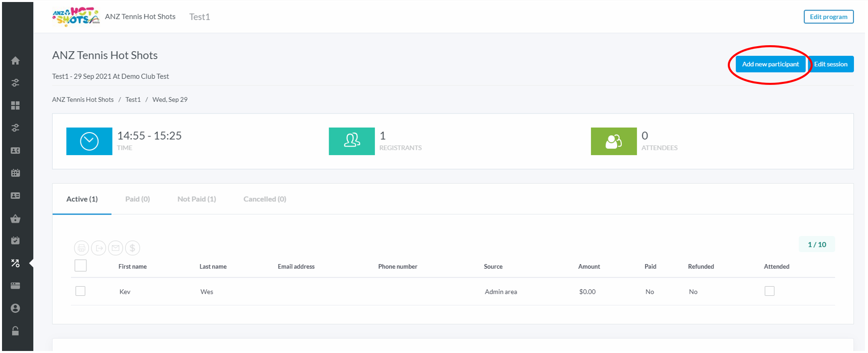The height and width of the screenshot is (353, 868).
Task: Click the First name column header
Action: tap(133, 267)
